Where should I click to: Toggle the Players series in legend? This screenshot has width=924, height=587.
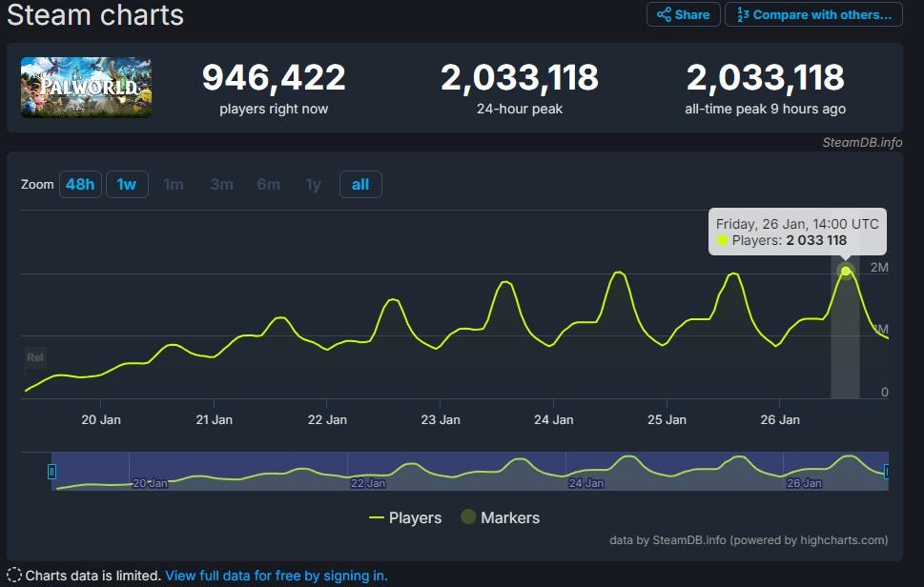(405, 518)
